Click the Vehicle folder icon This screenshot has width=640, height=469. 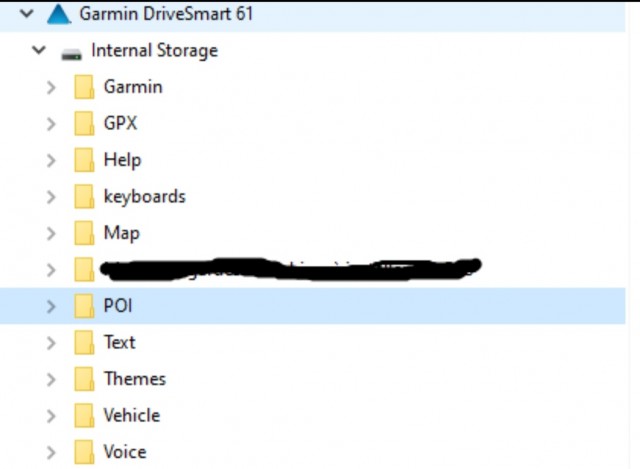point(84,416)
